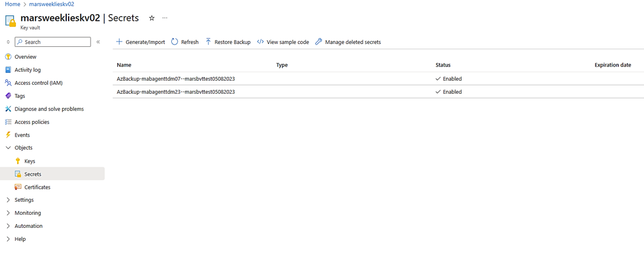Collapse the Objects section
The image size is (644, 267).
[8, 148]
